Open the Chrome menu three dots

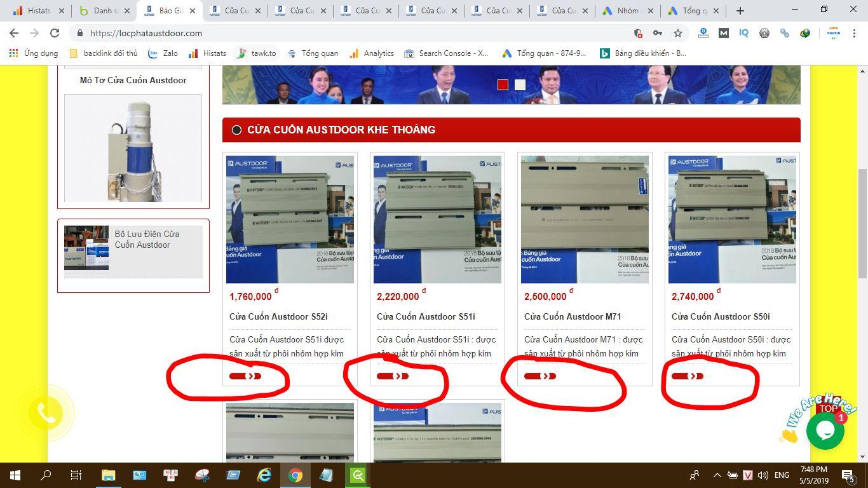tap(855, 33)
